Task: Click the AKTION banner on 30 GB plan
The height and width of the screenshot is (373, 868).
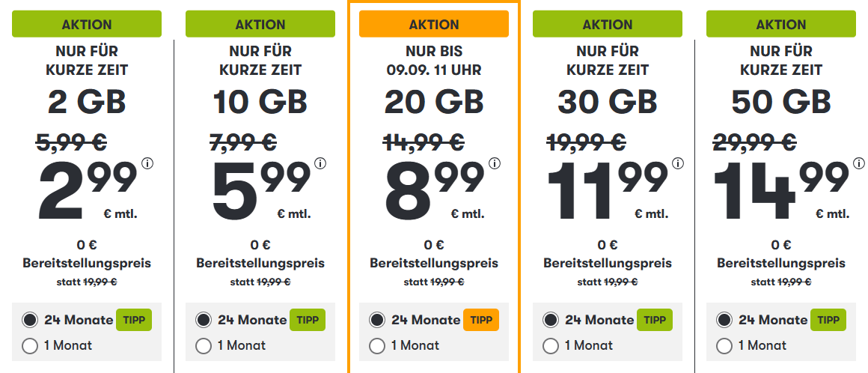Action: click(608, 25)
